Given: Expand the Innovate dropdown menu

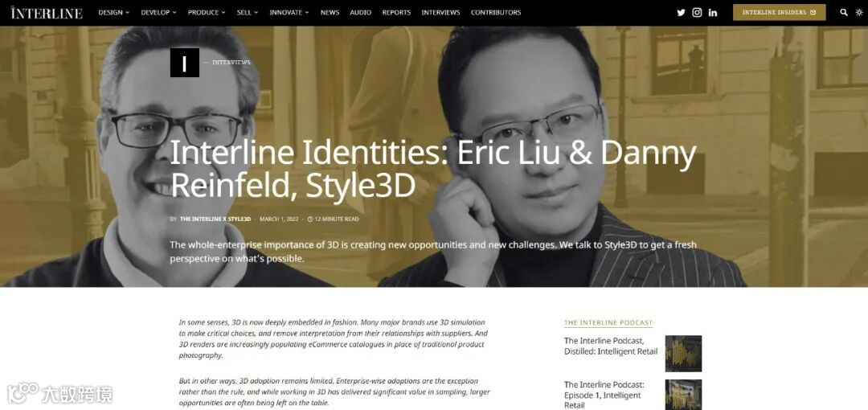Looking at the screenshot, I should (x=289, y=12).
